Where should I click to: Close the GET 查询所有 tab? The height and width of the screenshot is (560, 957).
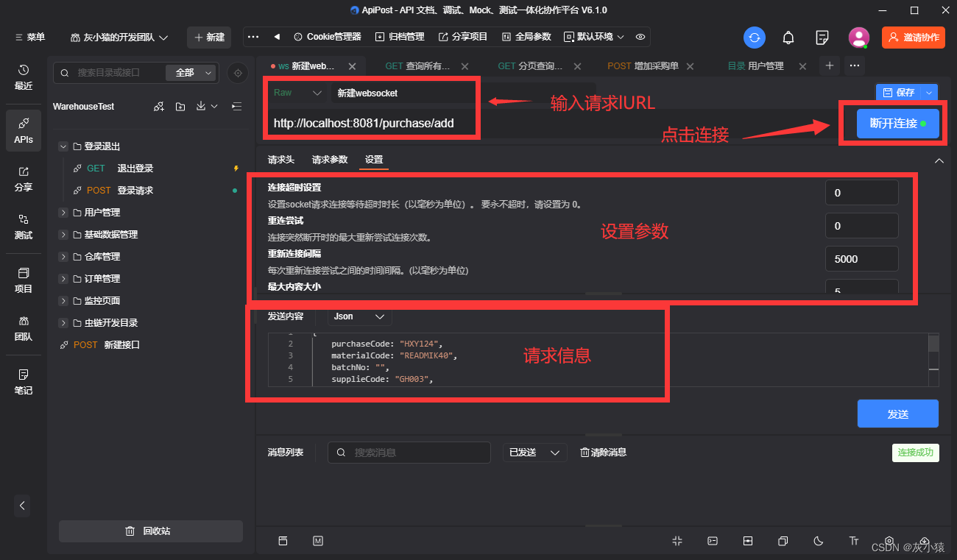(465, 66)
